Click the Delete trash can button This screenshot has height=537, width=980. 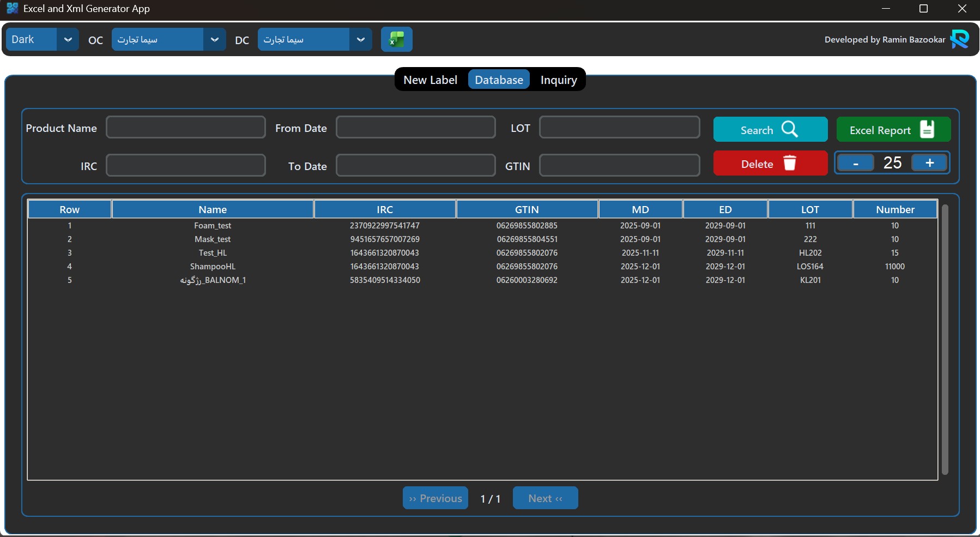(770, 164)
